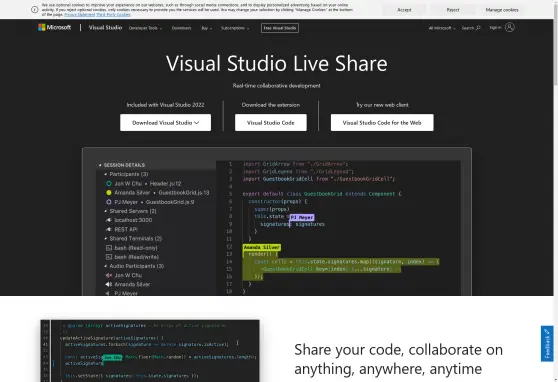
Task: Select 'Header.js:12' text in participants
Action: pyautogui.click(x=165, y=183)
